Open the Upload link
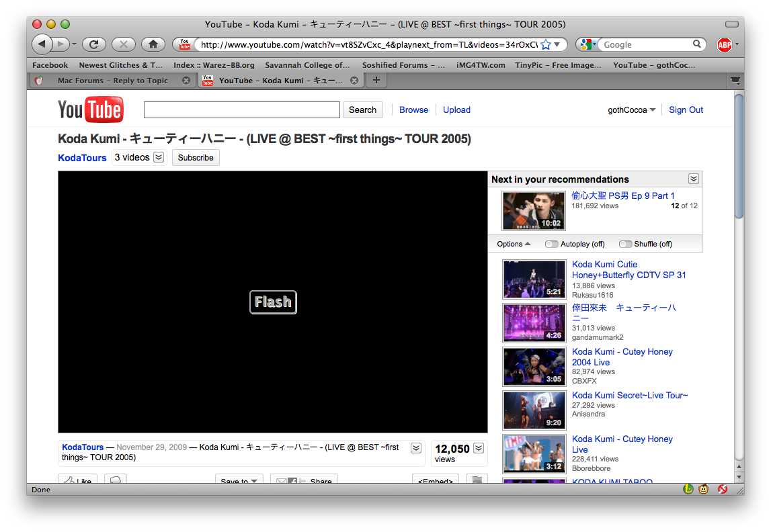The height and width of the screenshot is (532, 771). (456, 110)
